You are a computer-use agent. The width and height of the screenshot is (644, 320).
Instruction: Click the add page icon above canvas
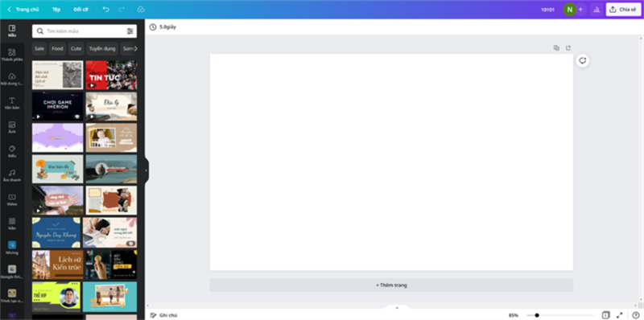click(568, 48)
